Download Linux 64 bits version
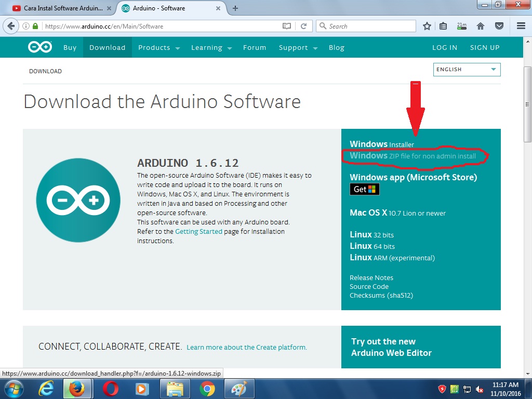This screenshot has width=532, height=399. pos(372,246)
